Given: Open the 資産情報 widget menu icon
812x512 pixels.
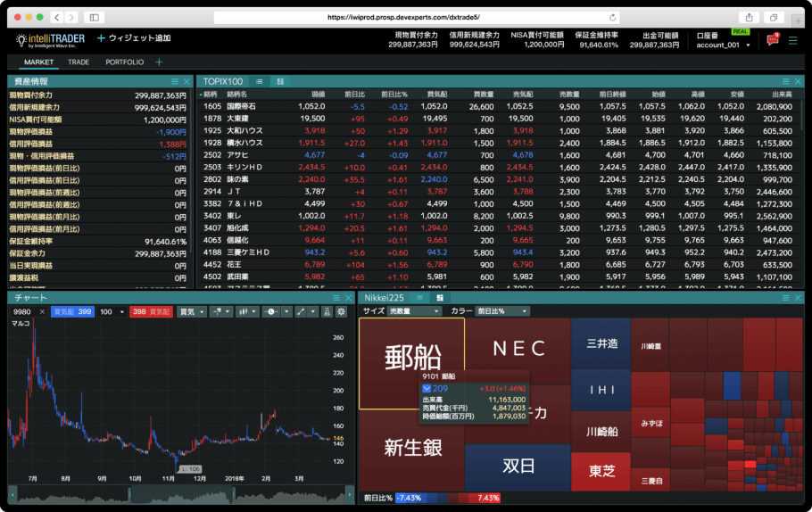Looking at the screenshot, I should click(175, 81).
